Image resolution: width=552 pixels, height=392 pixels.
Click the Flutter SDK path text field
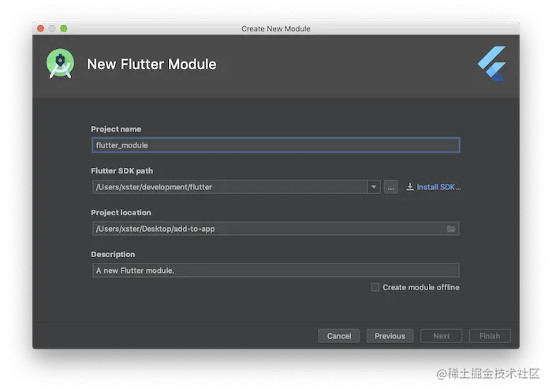point(230,187)
